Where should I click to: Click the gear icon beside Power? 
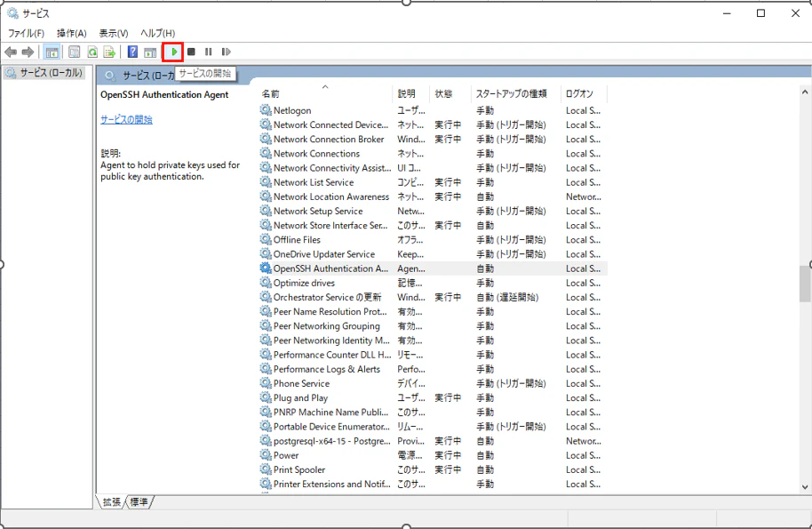[x=266, y=455]
